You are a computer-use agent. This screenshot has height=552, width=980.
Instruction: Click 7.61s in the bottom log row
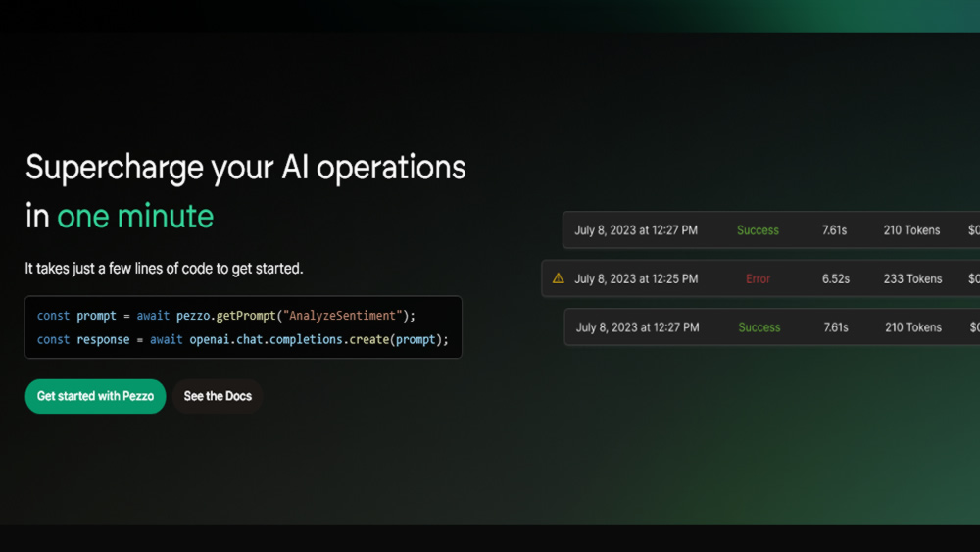pyautogui.click(x=836, y=327)
